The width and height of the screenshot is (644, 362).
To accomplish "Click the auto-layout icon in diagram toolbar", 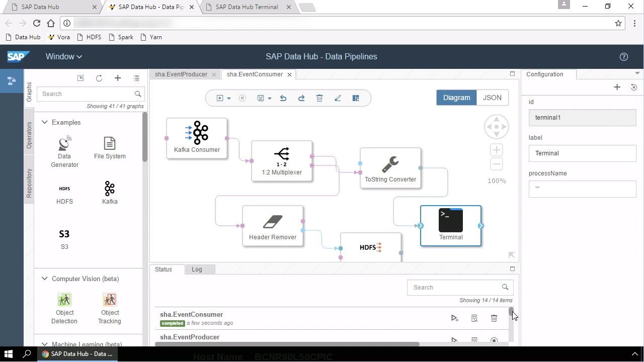I will tap(356, 98).
